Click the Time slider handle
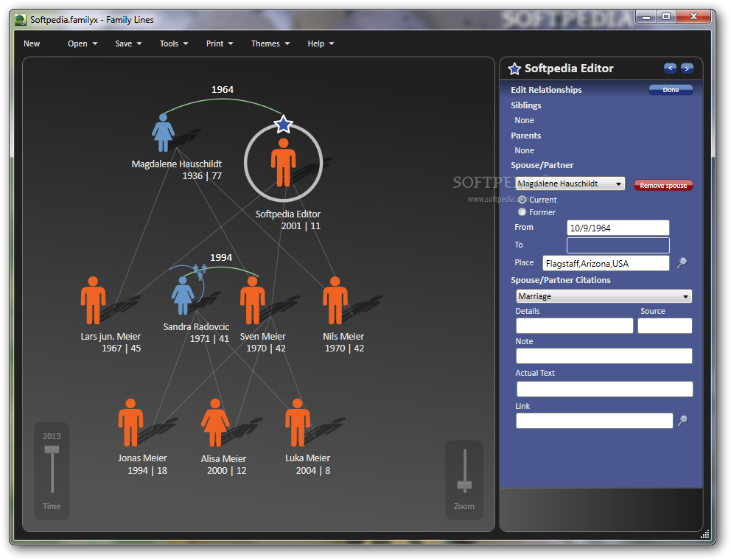This screenshot has height=560, width=731. (52, 450)
